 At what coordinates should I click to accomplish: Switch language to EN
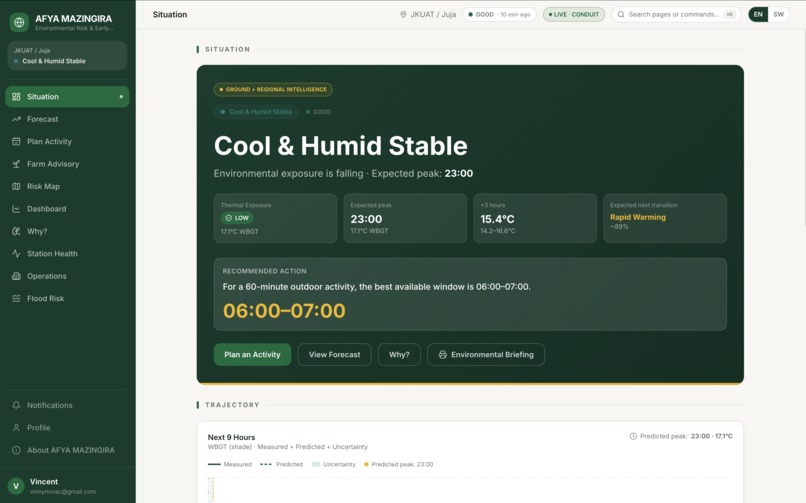point(758,14)
